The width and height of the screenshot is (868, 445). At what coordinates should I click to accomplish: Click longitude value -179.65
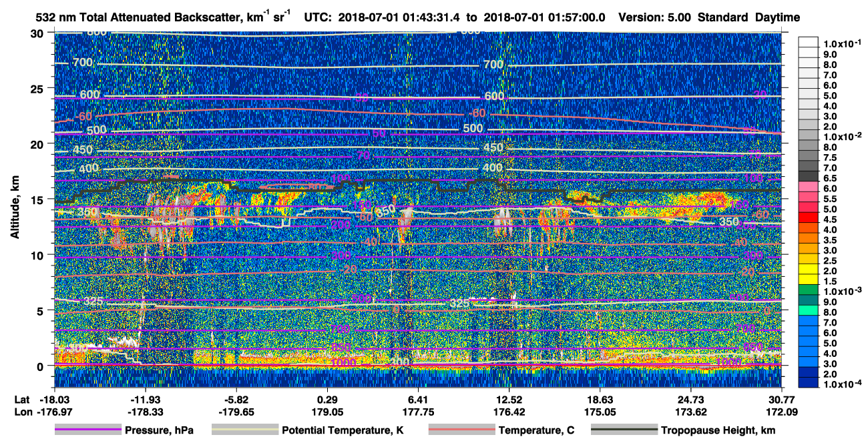(236, 411)
